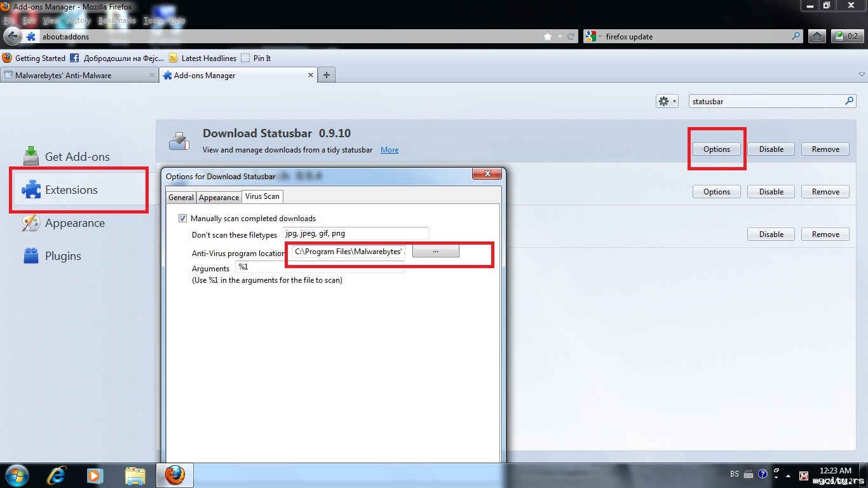The width and height of the screenshot is (868, 488).
Task: Open the Getting Started bookmark
Action: [x=34, y=58]
